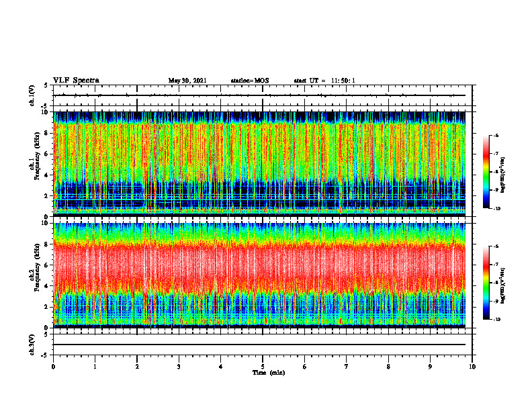Click the "0" tick on the time axis
This screenshot has height=411, width=532.
pyautogui.click(x=53, y=367)
